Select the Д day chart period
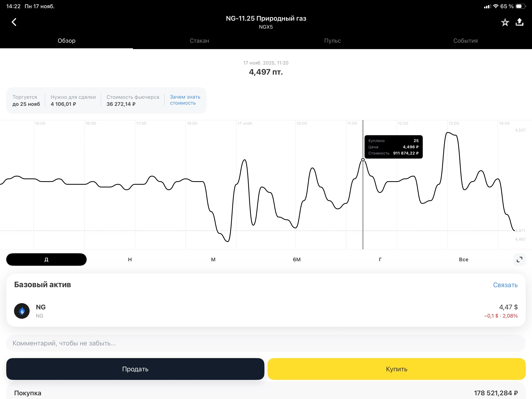The width and height of the screenshot is (532, 399). click(x=46, y=260)
